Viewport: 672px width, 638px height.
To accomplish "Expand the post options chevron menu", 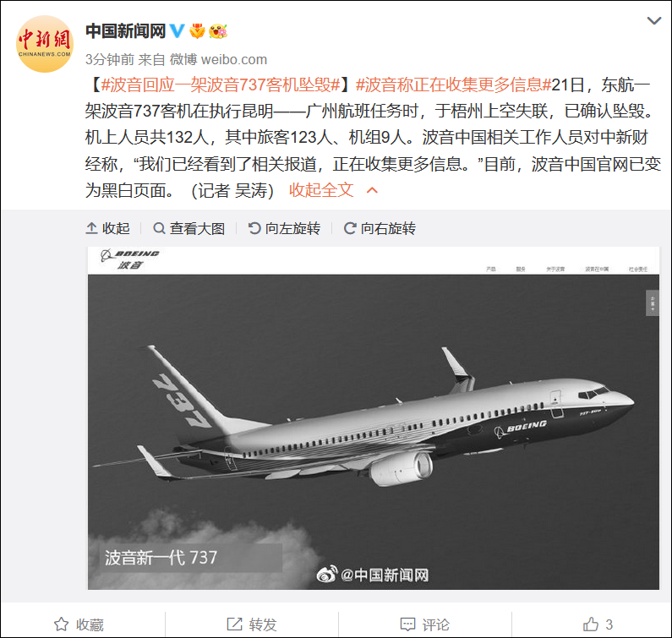I will click(x=653, y=20).
